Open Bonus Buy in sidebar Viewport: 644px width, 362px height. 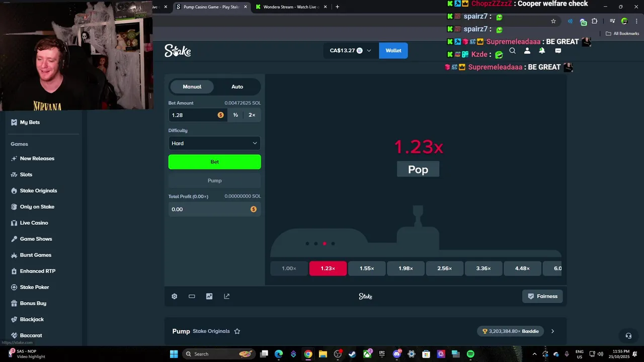coord(29,303)
